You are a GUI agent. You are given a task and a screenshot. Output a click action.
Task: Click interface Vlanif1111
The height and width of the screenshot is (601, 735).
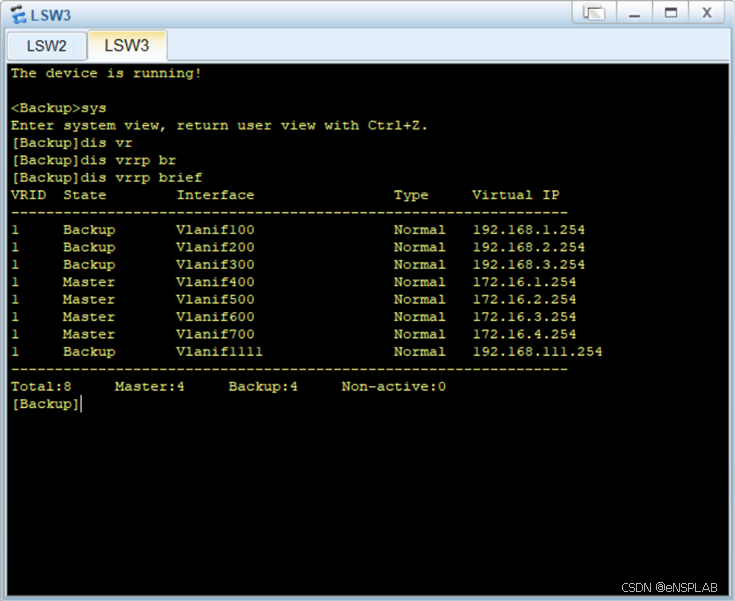pos(219,352)
